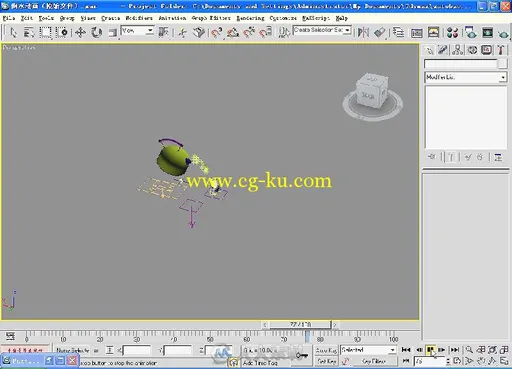Open the Tools menu
Image resolution: width=512 pixels, height=369 pixels.
click(x=46, y=18)
